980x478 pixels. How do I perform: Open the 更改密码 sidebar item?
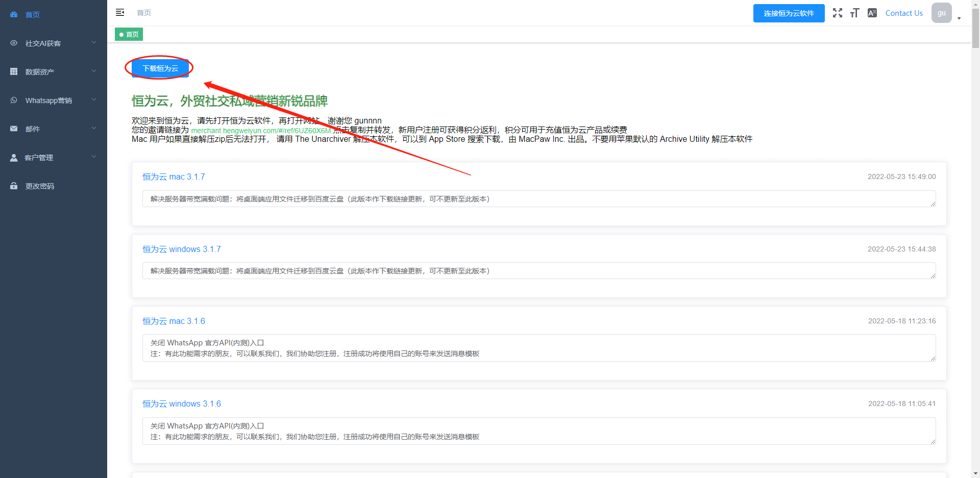(54, 186)
